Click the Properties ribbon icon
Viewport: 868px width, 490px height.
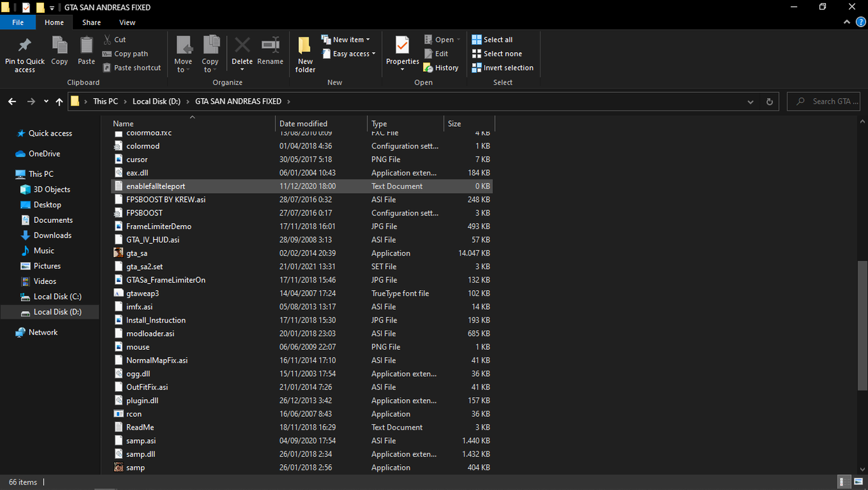pyautogui.click(x=403, y=45)
